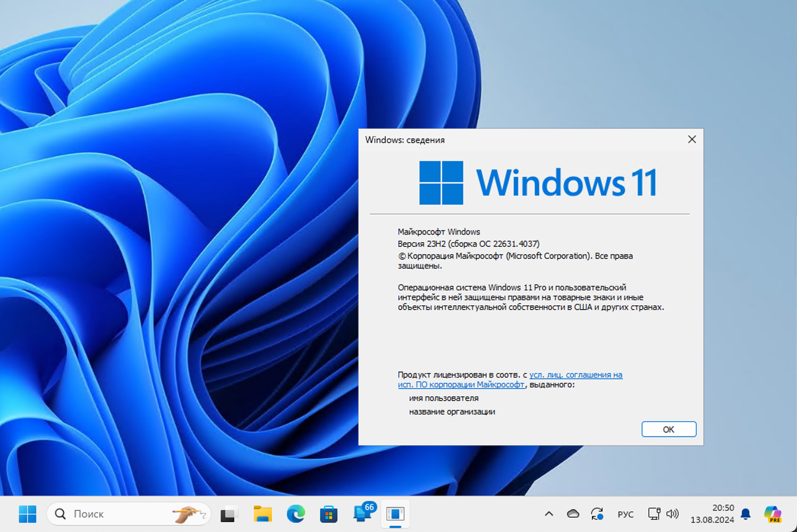Click the version line 'Версия 23H2'
The height and width of the screenshot is (532, 797).
[469, 244]
